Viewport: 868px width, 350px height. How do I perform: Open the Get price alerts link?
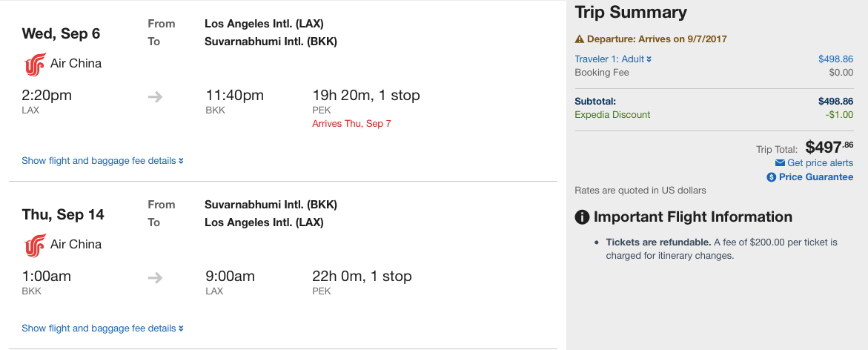point(820,163)
